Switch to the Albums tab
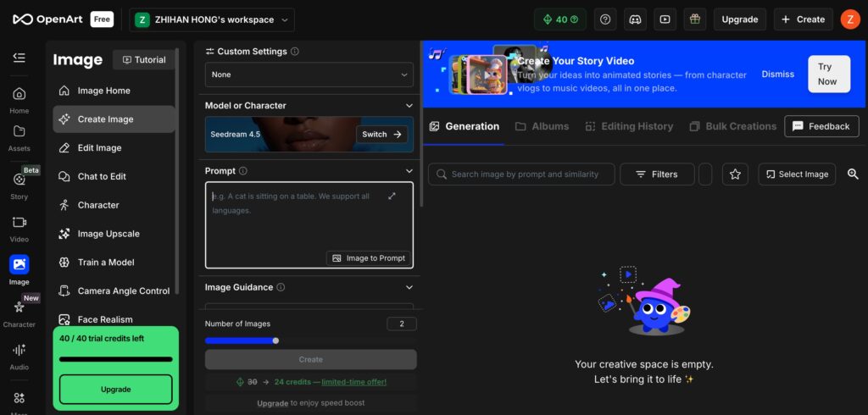 (x=542, y=126)
